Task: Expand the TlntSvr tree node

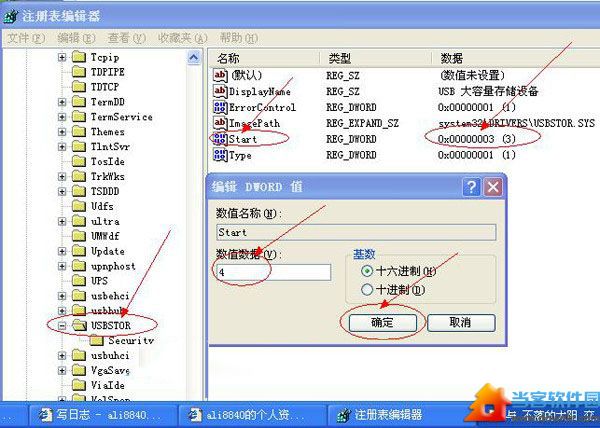Action: [x=62, y=147]
